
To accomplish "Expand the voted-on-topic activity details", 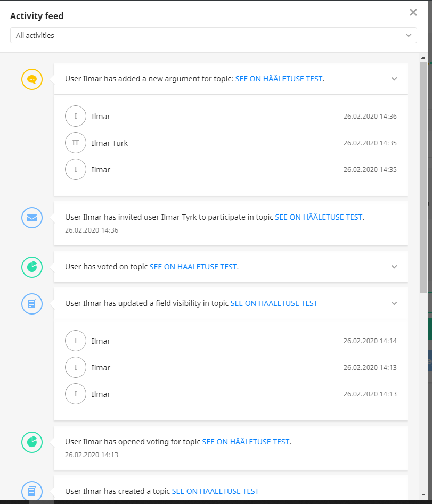I will pos(394,267).
